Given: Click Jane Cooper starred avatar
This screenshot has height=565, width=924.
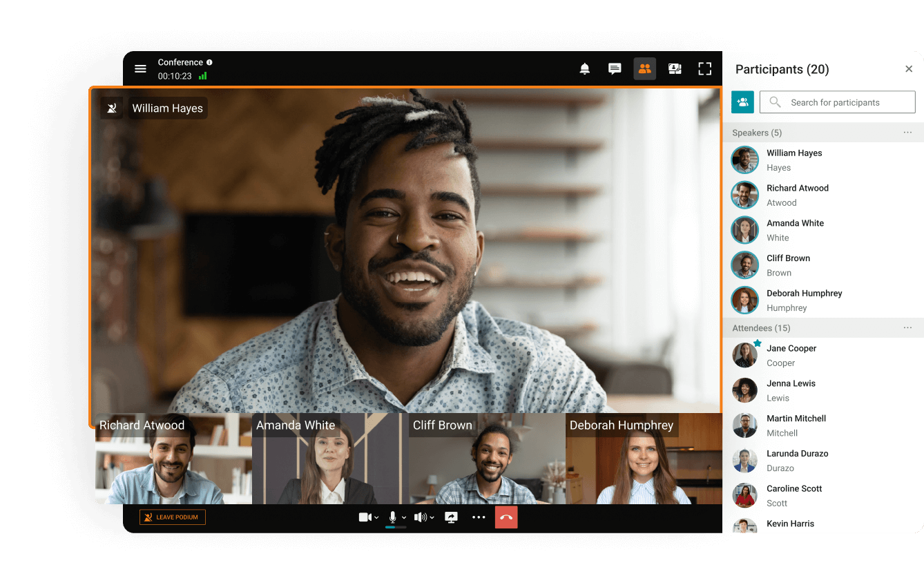Looking at the screenshot, I should click(x=745, y=355).
